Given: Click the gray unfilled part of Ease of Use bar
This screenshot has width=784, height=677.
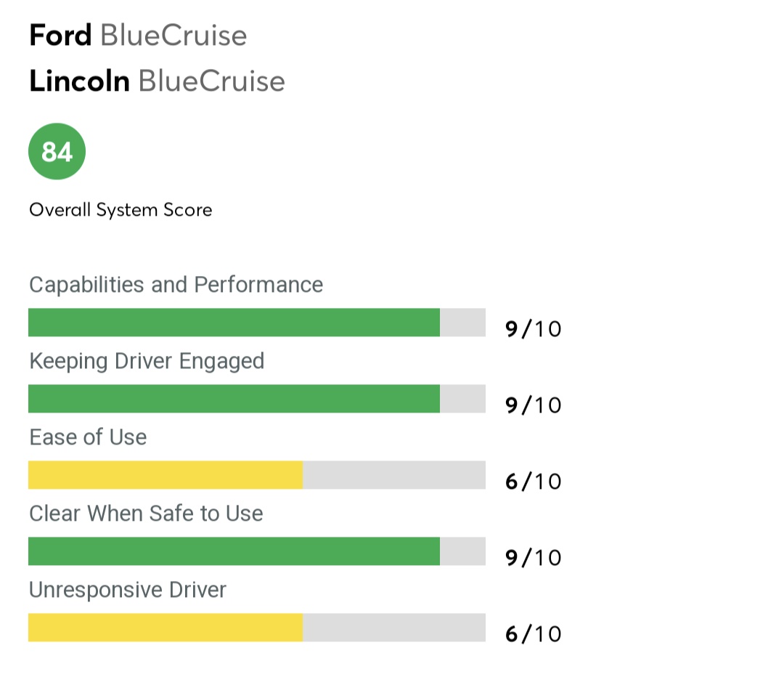Looking at the screenshot, I should [x=393, y=475].
